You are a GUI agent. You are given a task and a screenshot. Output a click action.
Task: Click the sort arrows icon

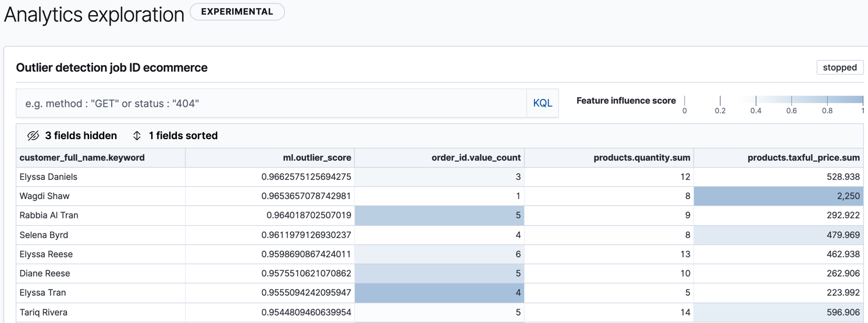point(137,136)
